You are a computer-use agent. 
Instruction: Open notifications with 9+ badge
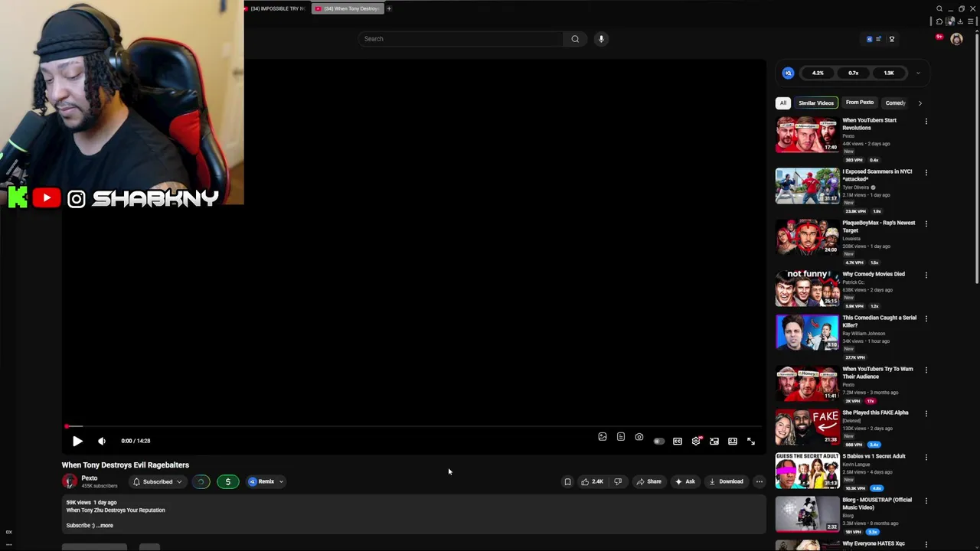coord(939,37)
